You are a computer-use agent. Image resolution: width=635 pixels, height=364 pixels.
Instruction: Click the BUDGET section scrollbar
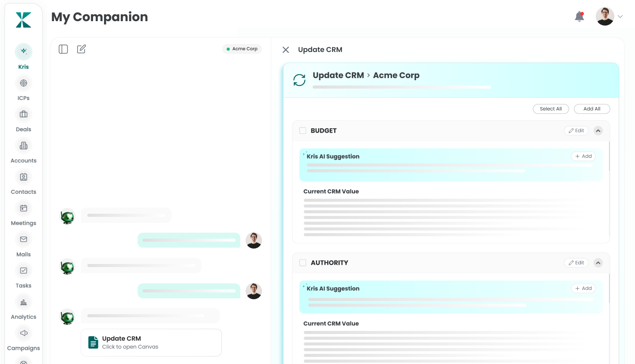tap(609, 156)
